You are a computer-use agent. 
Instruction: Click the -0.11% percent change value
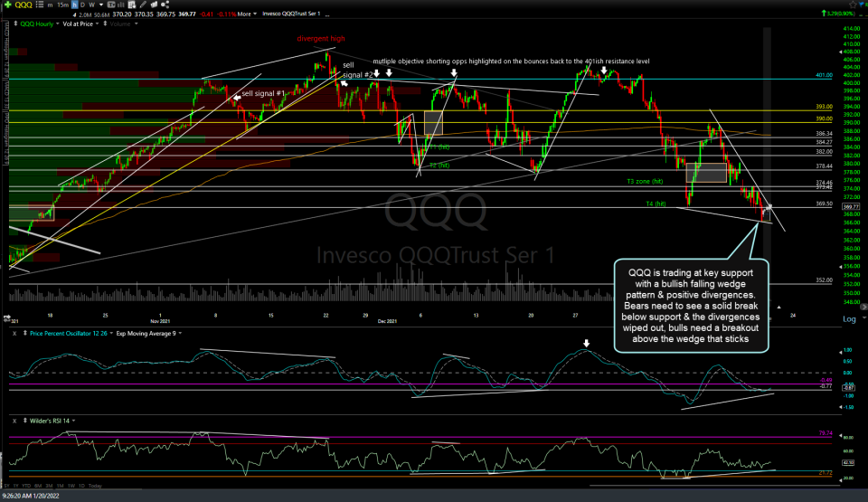[x=226, y=14]
